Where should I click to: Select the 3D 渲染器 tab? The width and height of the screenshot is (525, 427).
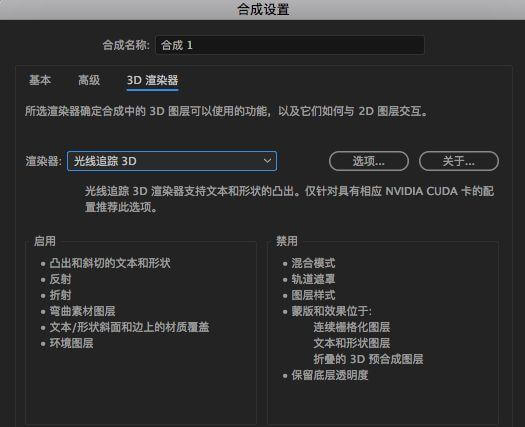(x=152, y=80)
